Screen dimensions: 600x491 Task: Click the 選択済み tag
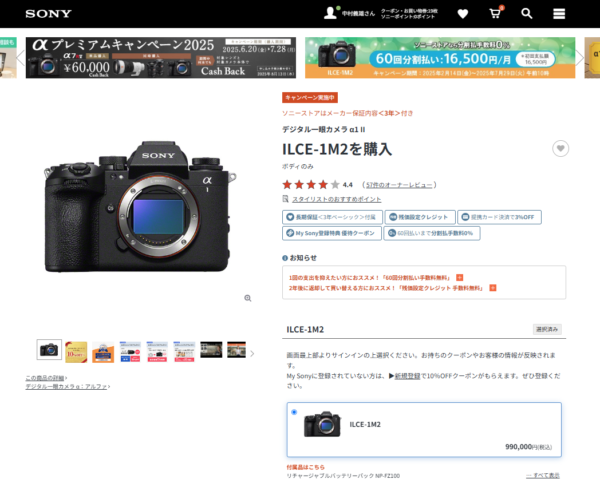pos(547,329)
